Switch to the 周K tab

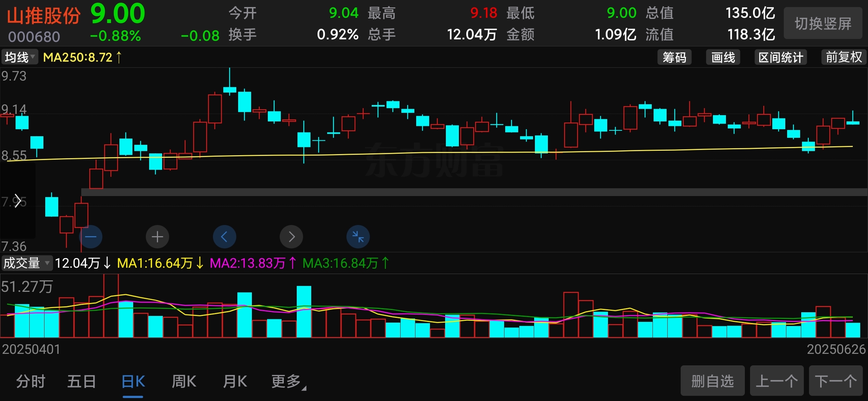point(184,381)
